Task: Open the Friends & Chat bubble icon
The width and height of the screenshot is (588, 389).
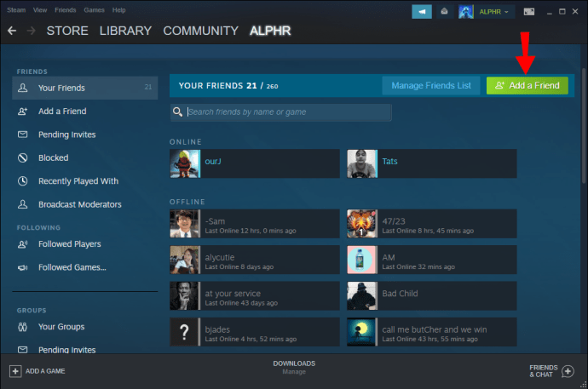Action: [568, 371]
